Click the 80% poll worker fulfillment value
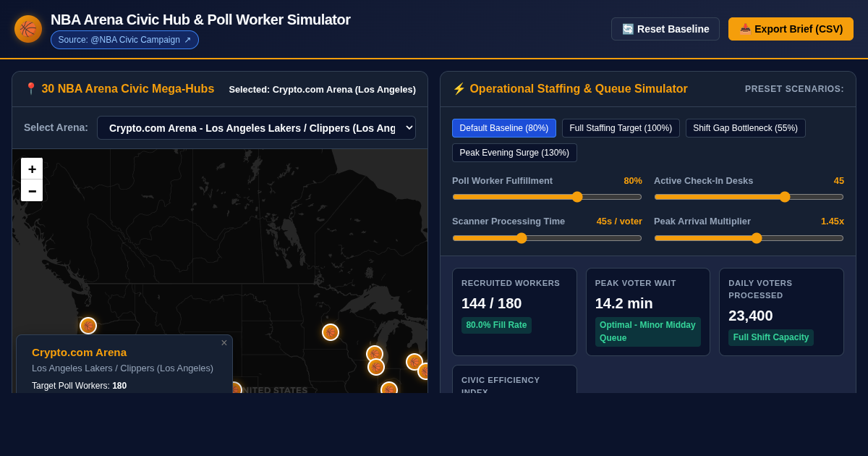868x456 pixels. point(633,181)
